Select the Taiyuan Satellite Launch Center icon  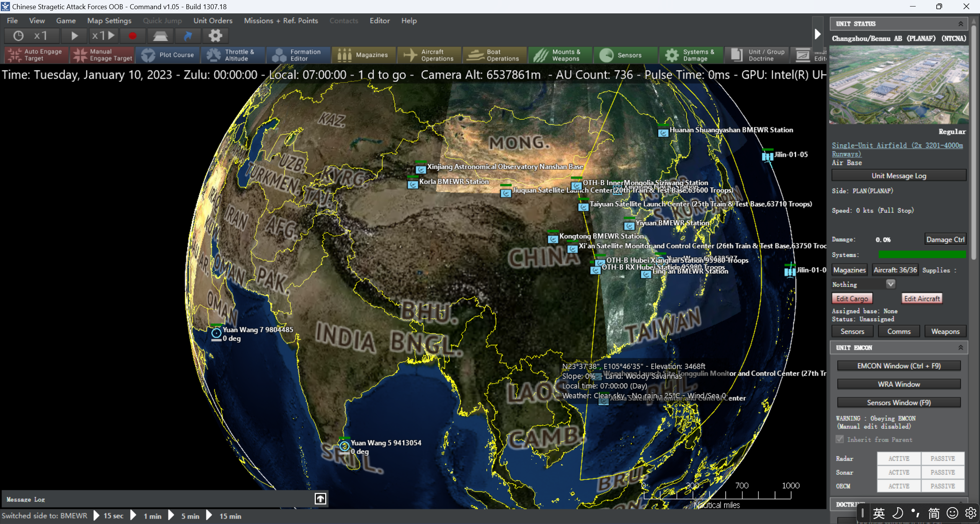click(583, 207)
